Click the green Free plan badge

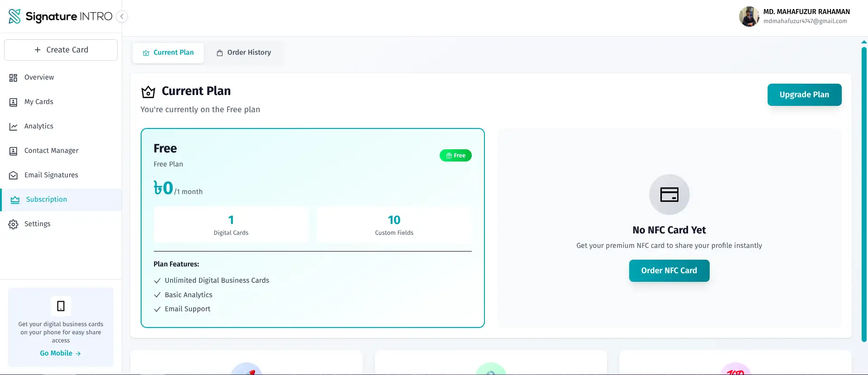point(455,156)
